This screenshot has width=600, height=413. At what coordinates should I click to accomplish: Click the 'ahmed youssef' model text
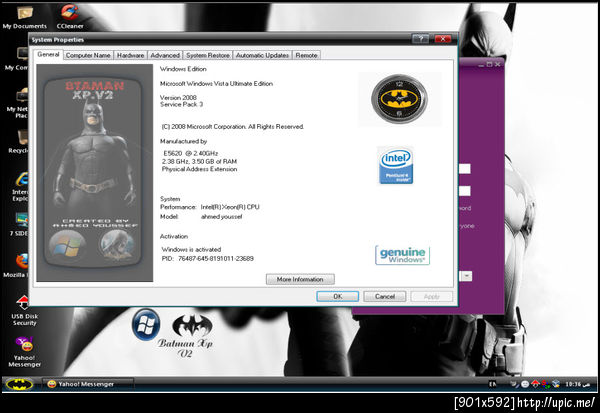pos(222,217)
